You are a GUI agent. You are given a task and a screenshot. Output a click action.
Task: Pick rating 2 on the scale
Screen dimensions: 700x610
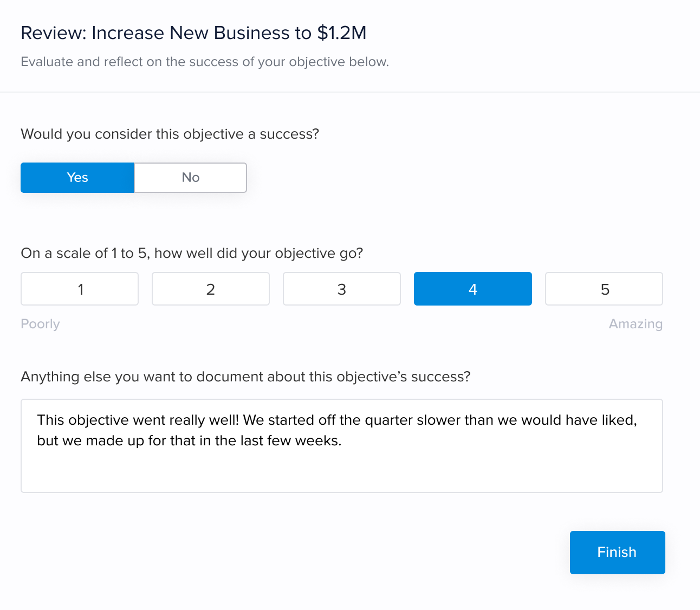(211, 289)
